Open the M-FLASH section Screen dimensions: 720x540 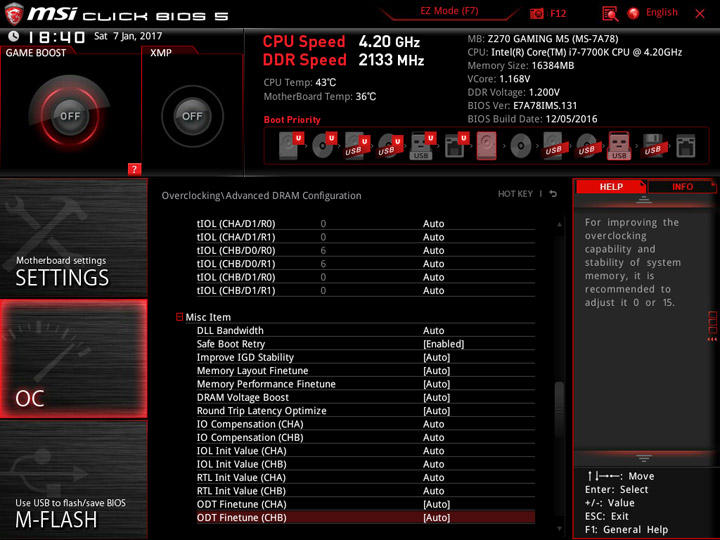point(73,479)
